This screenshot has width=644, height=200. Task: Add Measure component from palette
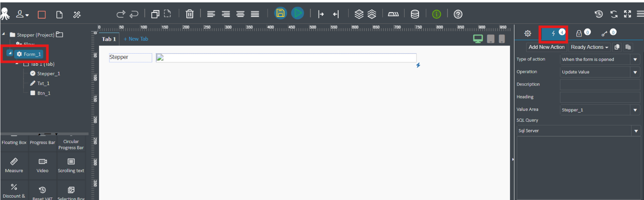click(x=14, y=165)
